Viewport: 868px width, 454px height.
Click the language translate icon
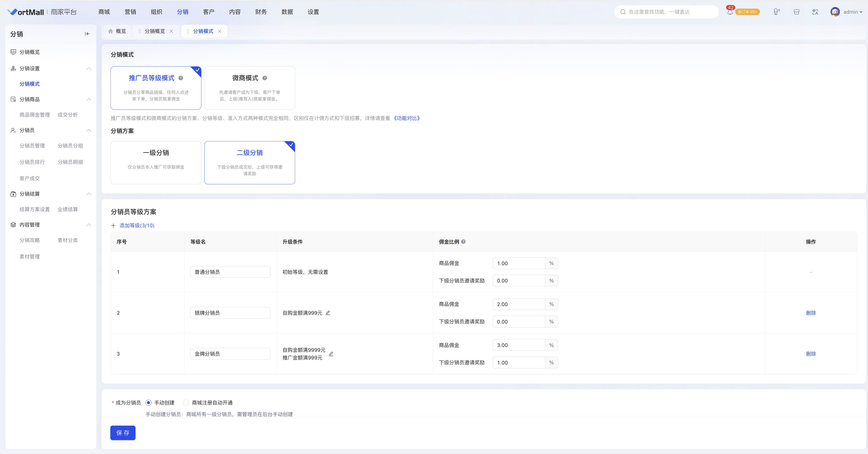click(x=815, y=12)
